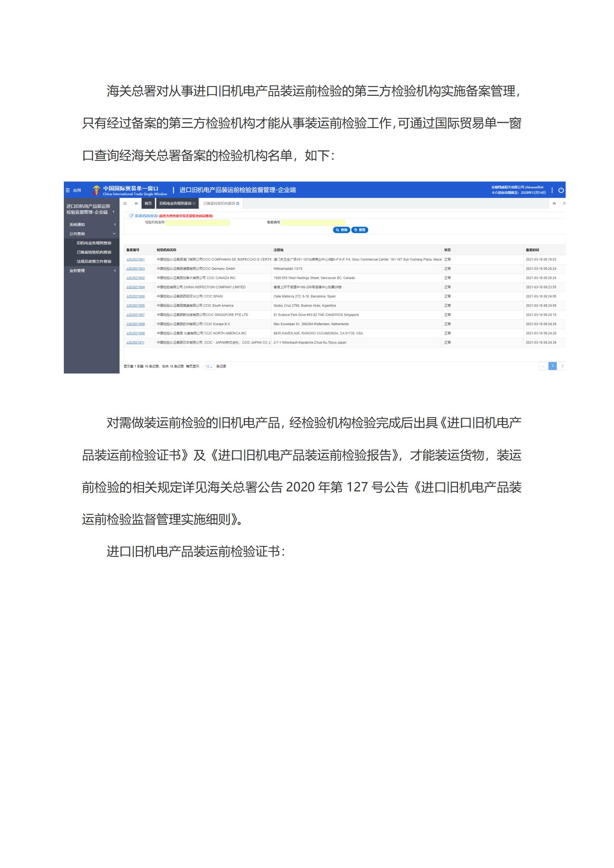Image resolution: width=614 pixels, height=868 pixels.
Task: Click the power logout icon
Action: [x=561, y=190]
